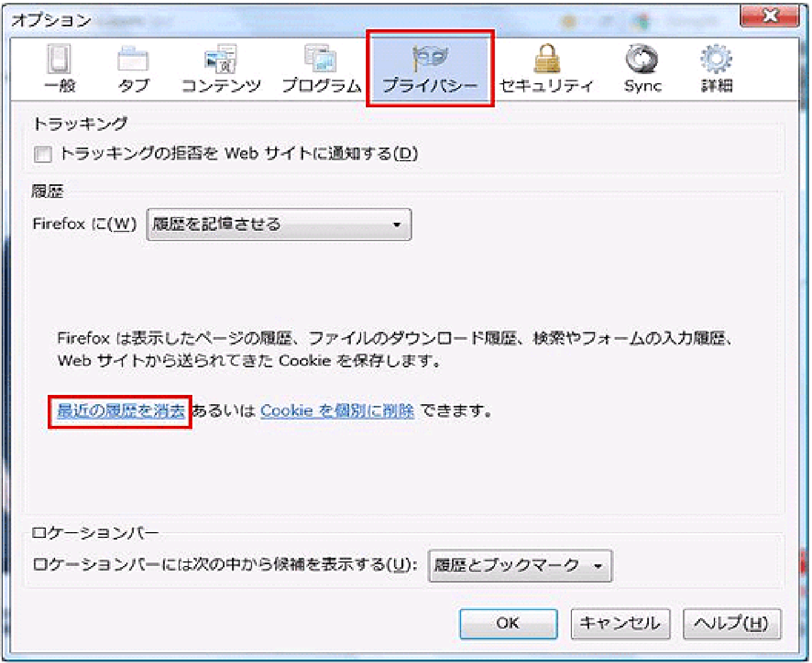Open the 履歴とブックマーク location bar dropdown
This screenshot has width=812, height=663.
coord(520,566)
